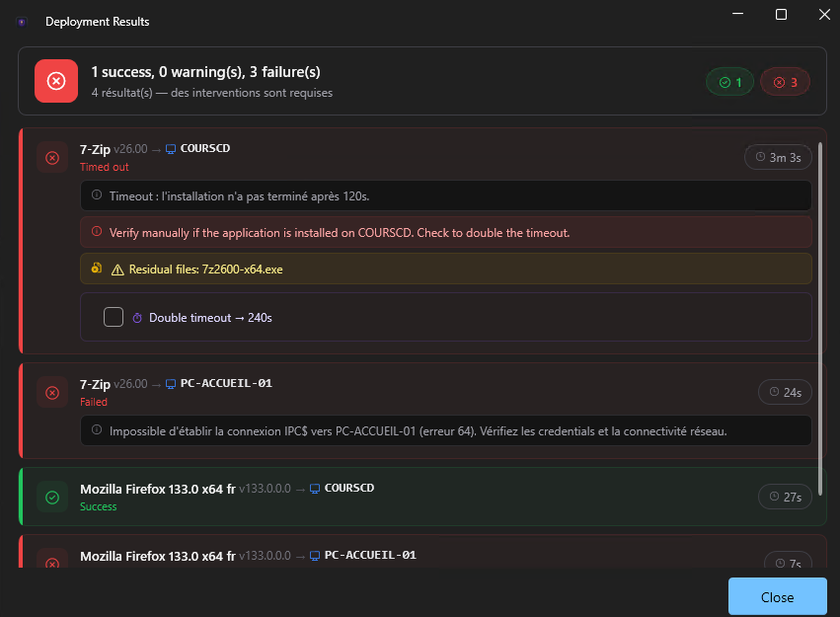Viewport: 840px width, 617px height.
Task: Enable the Double timeout 240s checkbox
Action: tap(114, 317)
